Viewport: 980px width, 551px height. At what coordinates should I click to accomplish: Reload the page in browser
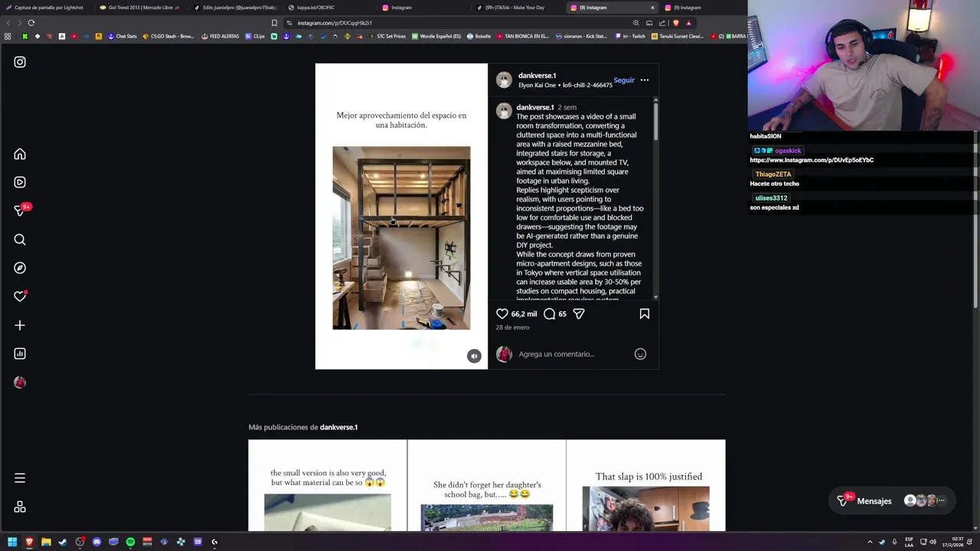pos(31,23)
